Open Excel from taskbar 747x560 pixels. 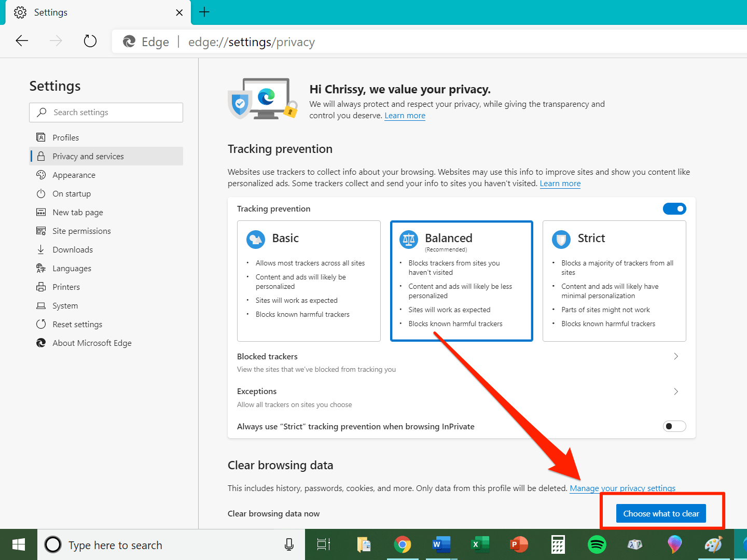[x=480, y=544]
